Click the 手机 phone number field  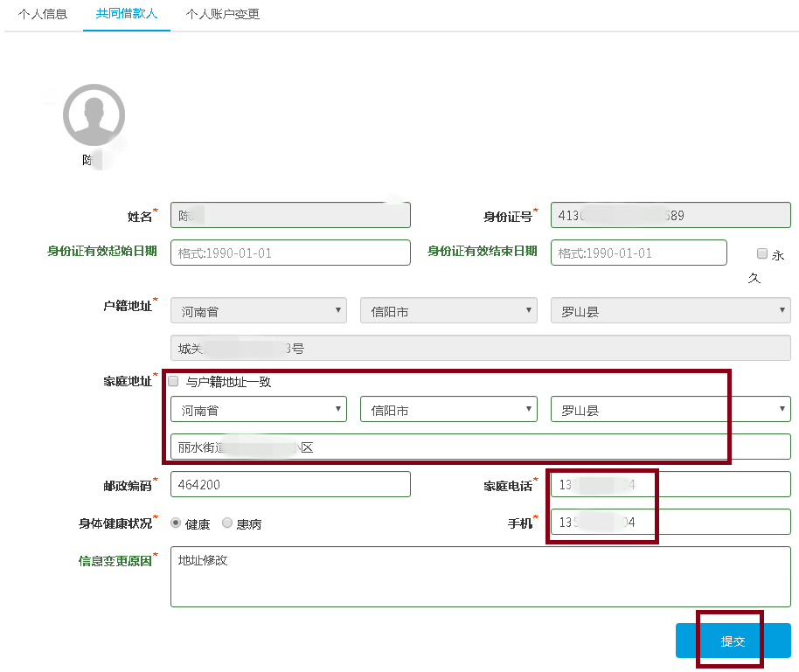click(670, 522)
